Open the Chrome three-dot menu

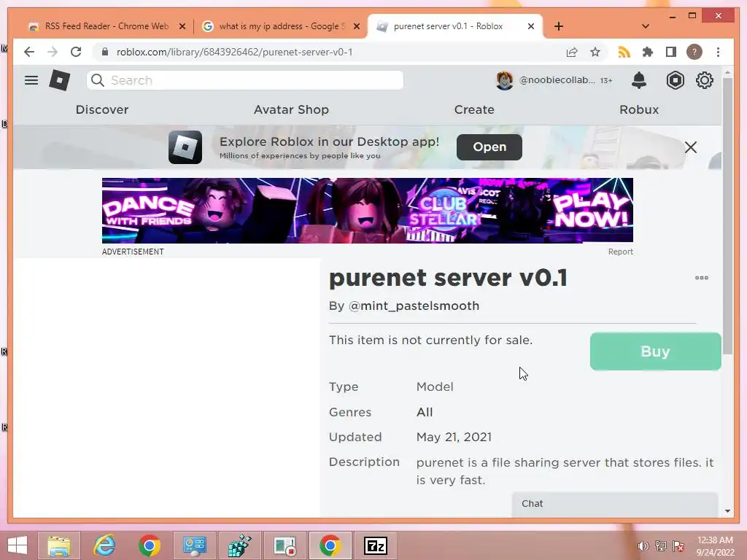point(718,52)
